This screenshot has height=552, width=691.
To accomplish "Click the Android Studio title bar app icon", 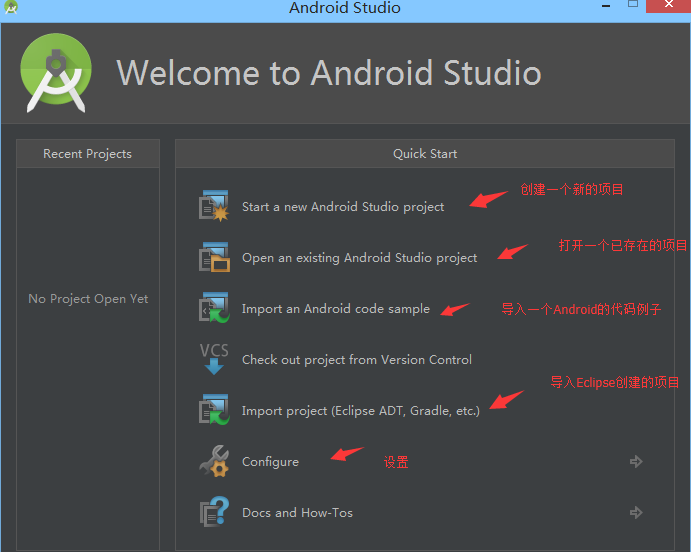I will [11, 7].
